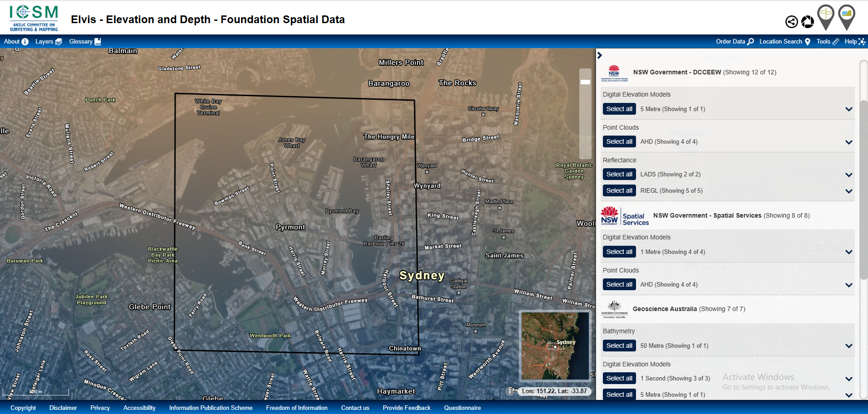This screenshot has height=414, width=868.
Task: Expand DCCEEW AHD point clouds list
Action: point(848,142)
